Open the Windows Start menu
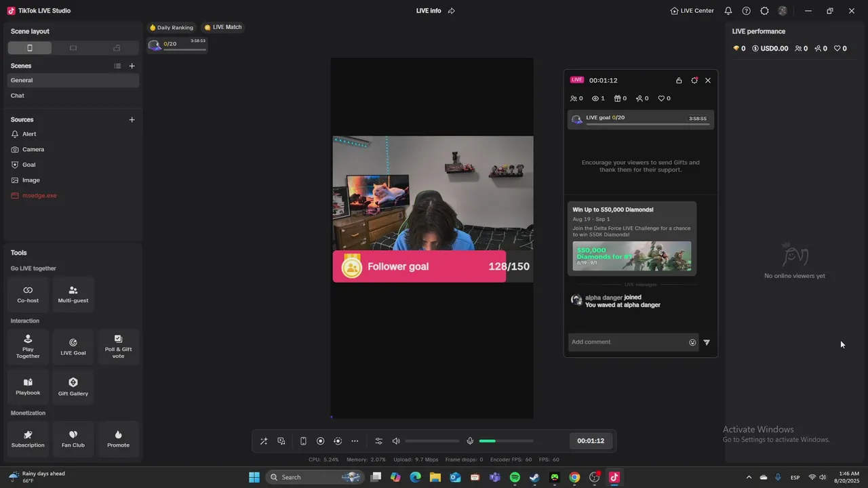The width and height of the screenshot is (868, 488). (254, 477)
